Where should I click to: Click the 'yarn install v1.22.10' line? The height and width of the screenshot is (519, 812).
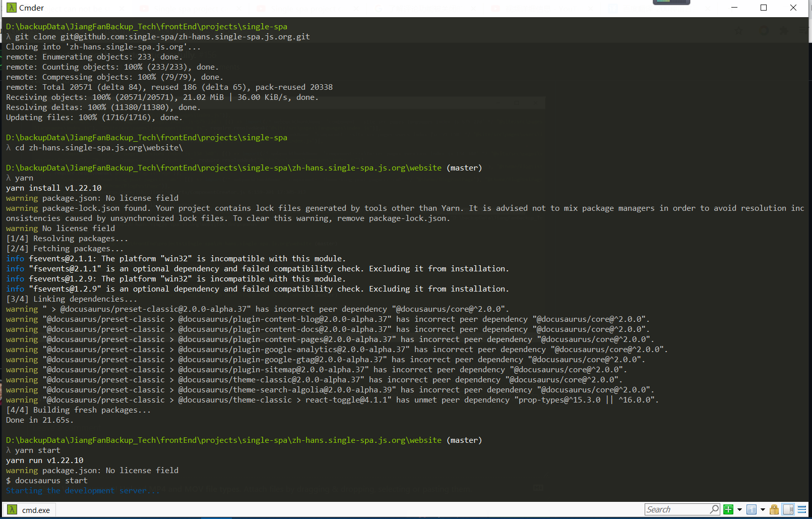coord(54,188)
